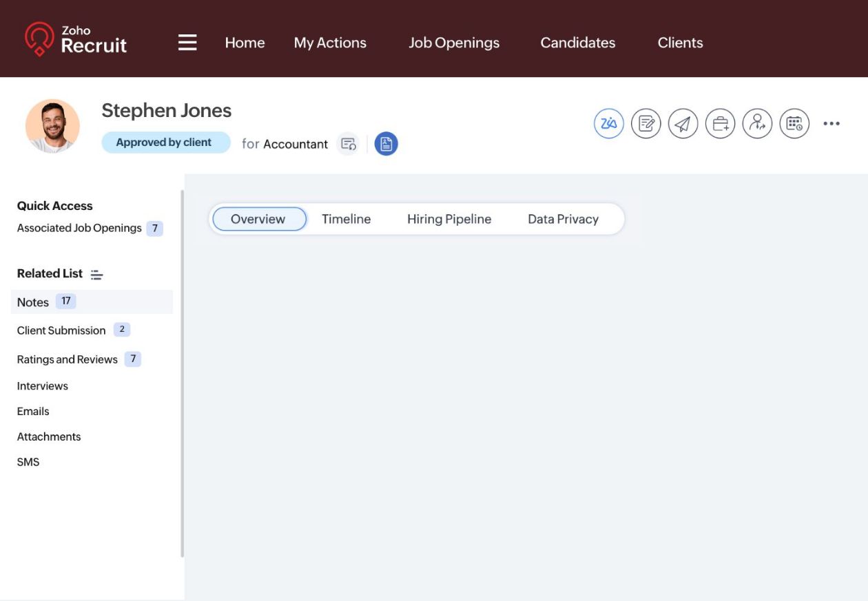Image resolution: width=868 pixels, height=601 pixels.
Task: Open the Related List customize icon
Action: (x=97, y=275)
